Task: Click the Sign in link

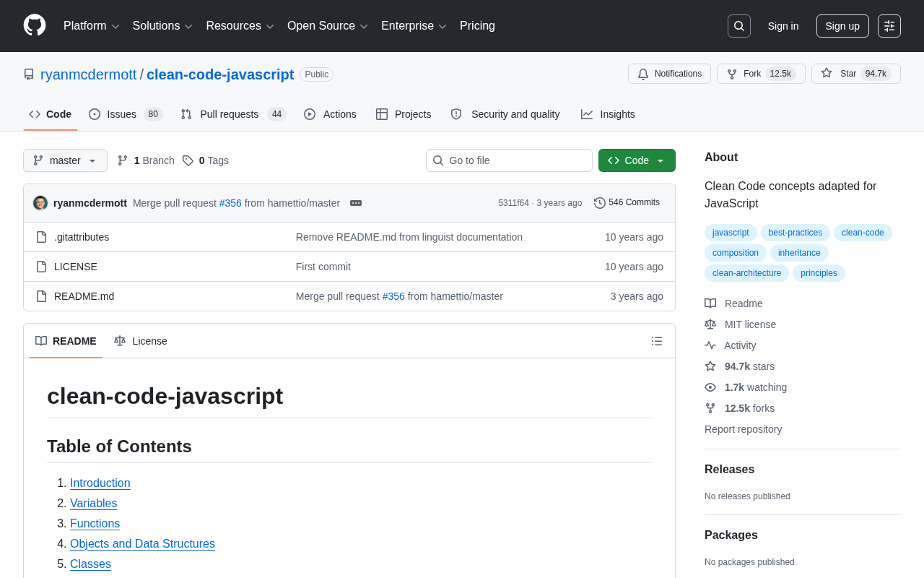Action: [783, 26]
